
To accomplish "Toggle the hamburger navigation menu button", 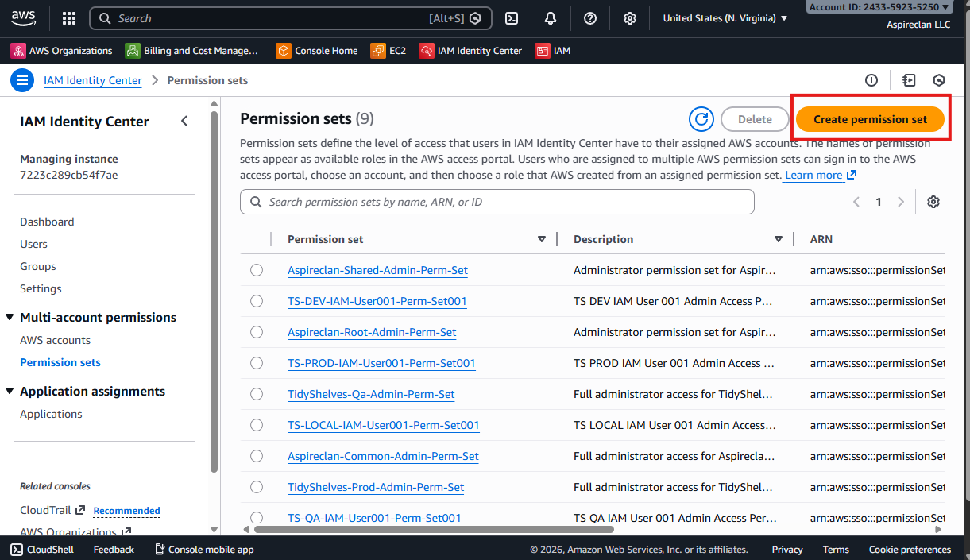I will click(x=22, y=80).
